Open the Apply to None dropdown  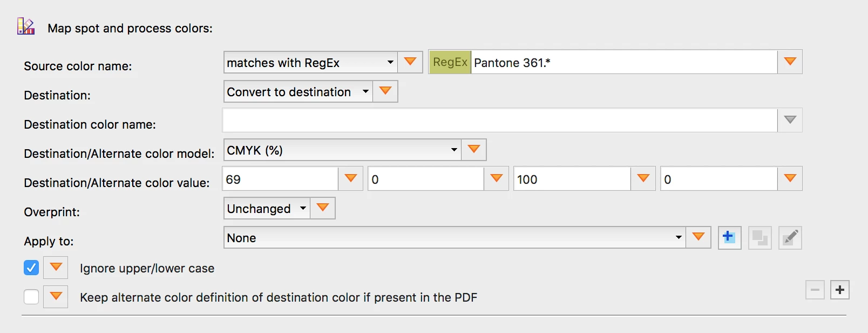453,238
